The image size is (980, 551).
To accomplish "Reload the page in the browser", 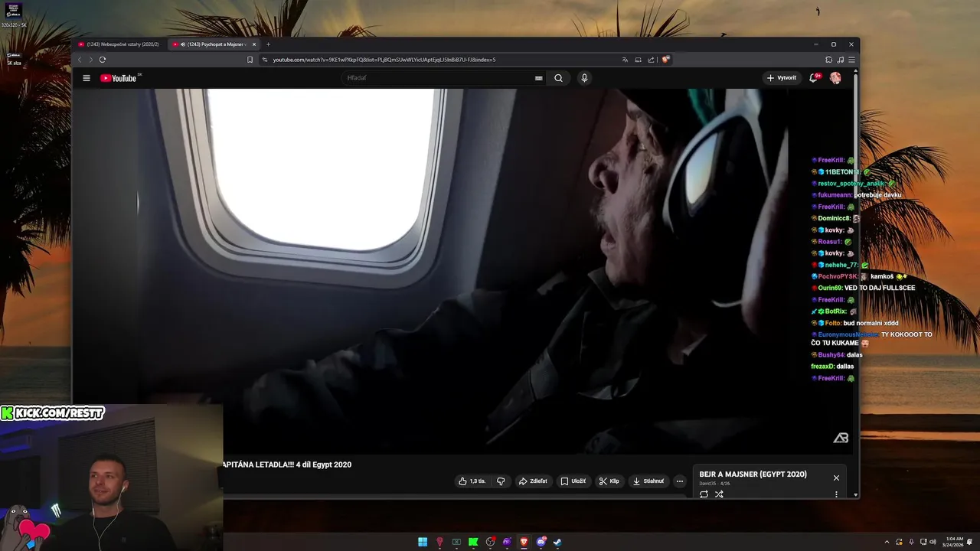I will click(x=102, y=60).
